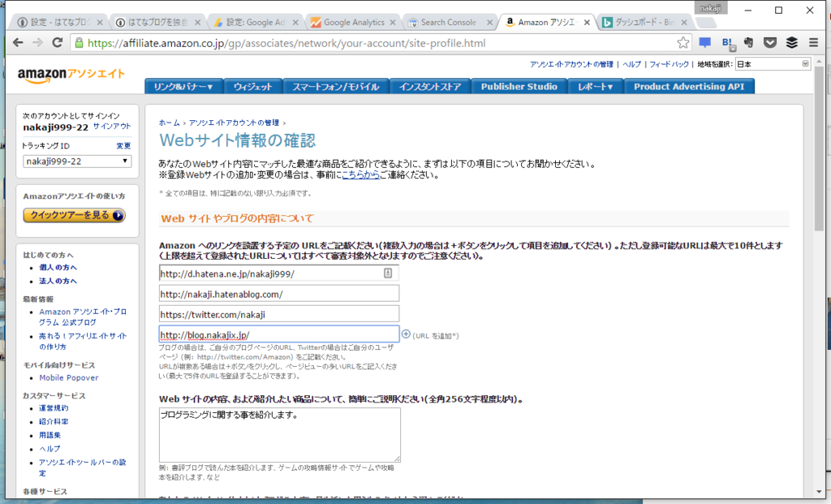Viewport: 831px width, 504px height.
Task: Click the site description textarea
Action: (280, 434)
